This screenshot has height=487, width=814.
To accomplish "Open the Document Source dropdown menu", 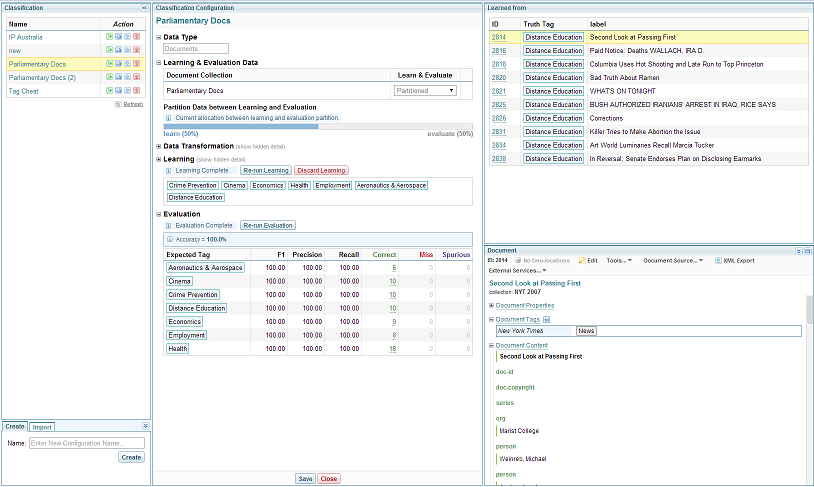I will point(672,260).
